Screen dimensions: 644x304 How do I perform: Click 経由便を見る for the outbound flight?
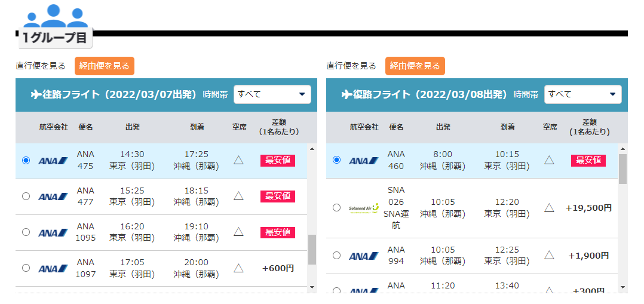click(105, 66)
